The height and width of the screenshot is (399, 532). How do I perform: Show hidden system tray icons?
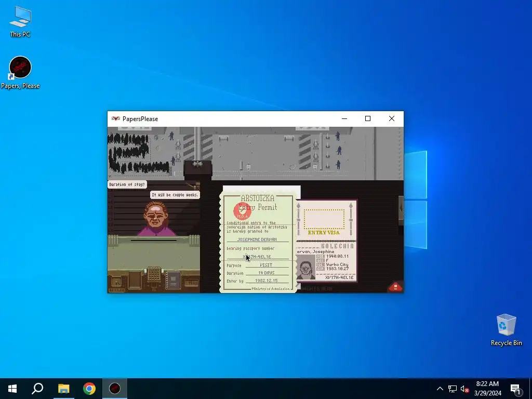(x=440, y=389)
